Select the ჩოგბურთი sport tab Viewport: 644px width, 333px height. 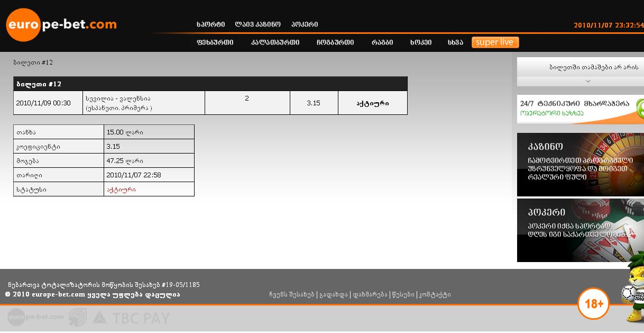tap(335, 42)
